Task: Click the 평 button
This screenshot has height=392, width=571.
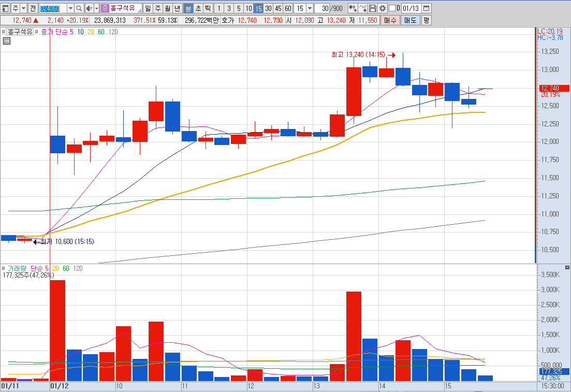Action: [x=426, y=20]
